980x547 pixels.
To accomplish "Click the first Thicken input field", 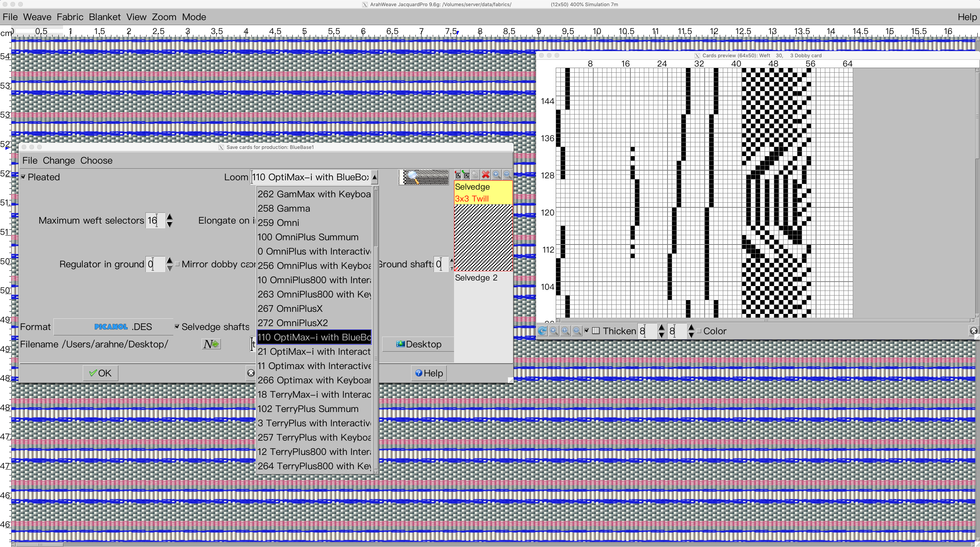I will tap(647, 331).
